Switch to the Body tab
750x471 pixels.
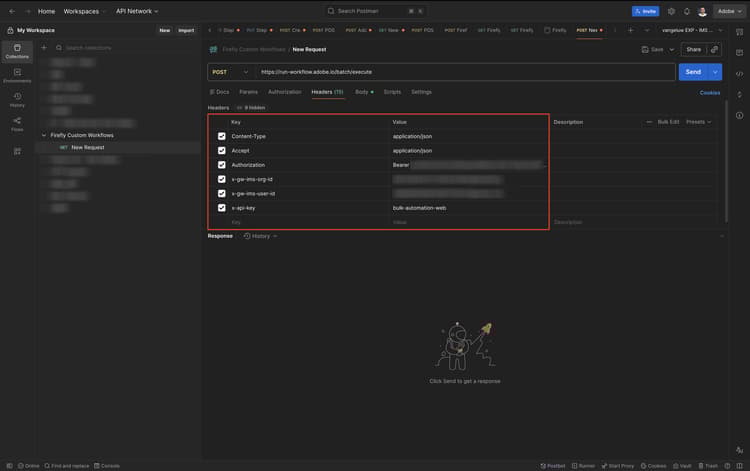pyautogui.click(x=364, y=92)
